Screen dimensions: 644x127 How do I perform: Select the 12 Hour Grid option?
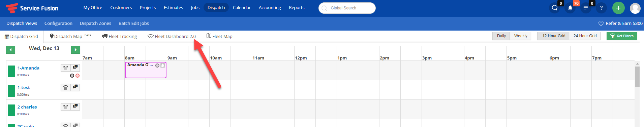pyautogui.click(x=553, y=36)
